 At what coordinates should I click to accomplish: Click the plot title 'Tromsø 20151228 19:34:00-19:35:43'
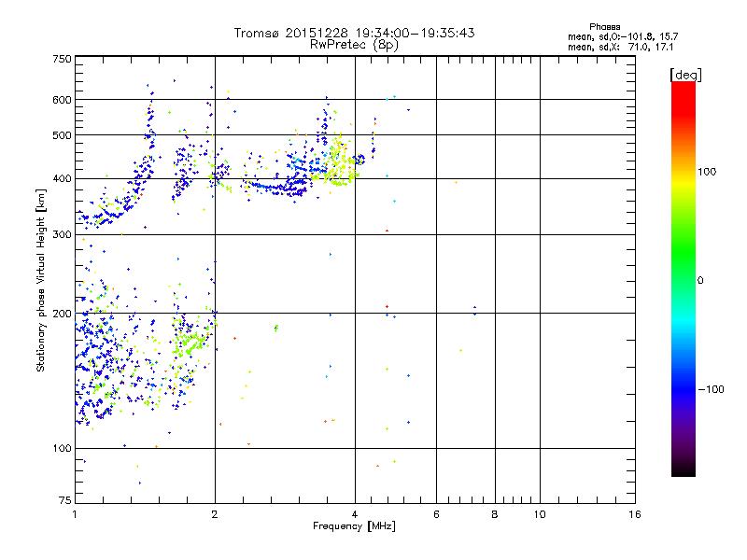[x=354, y=33]
